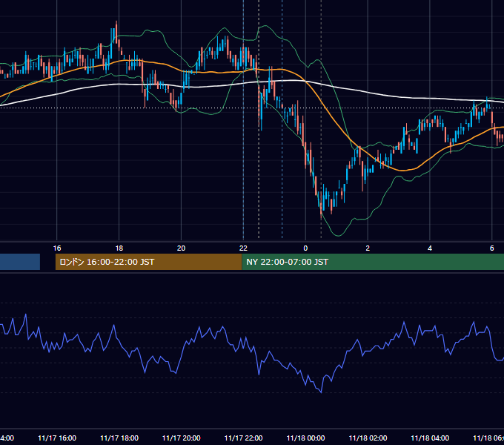Viewport: 504px width, 445px height.
Task: Click the 11/18 00:00 date label
Action: click(305, 438)
